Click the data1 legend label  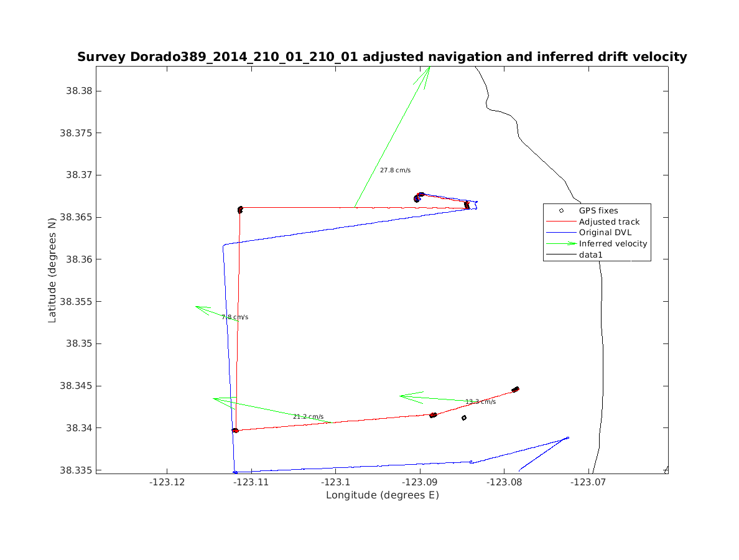click(x=591, y=255)
